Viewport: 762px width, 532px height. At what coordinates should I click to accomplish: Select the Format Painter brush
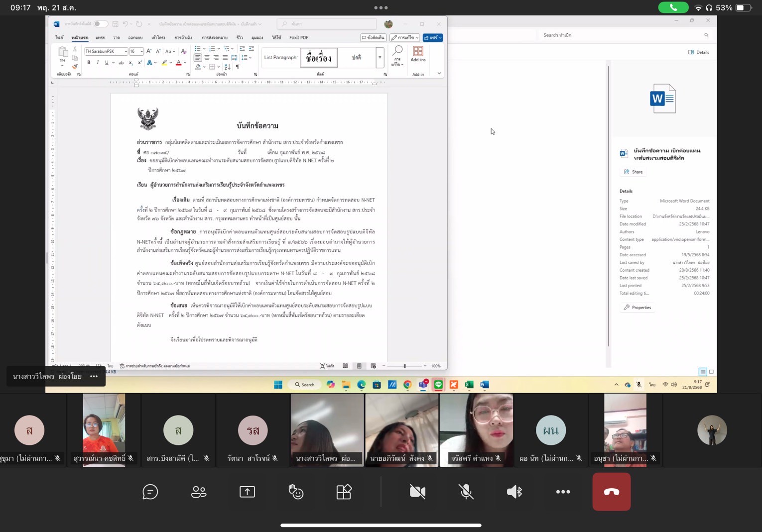point(75,66)
